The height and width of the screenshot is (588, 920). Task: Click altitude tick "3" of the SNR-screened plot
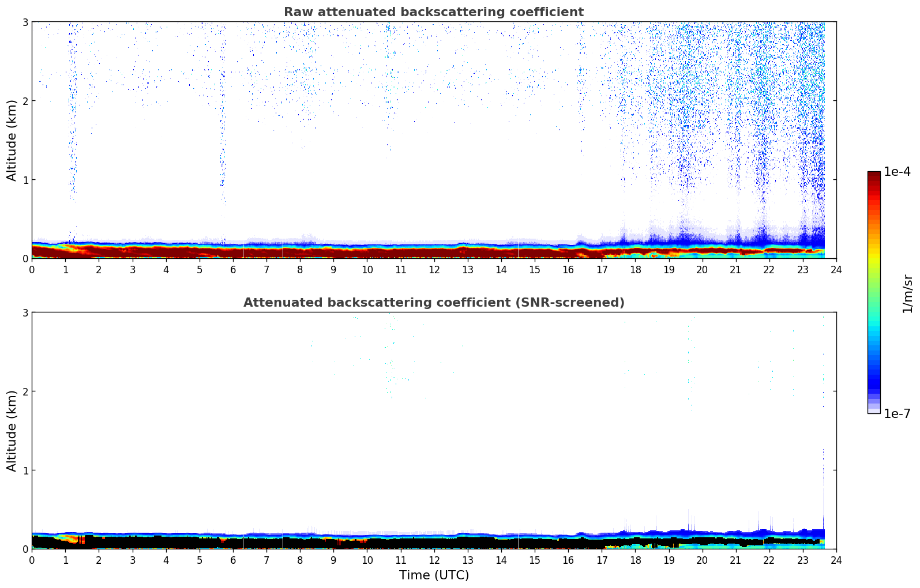25,312
